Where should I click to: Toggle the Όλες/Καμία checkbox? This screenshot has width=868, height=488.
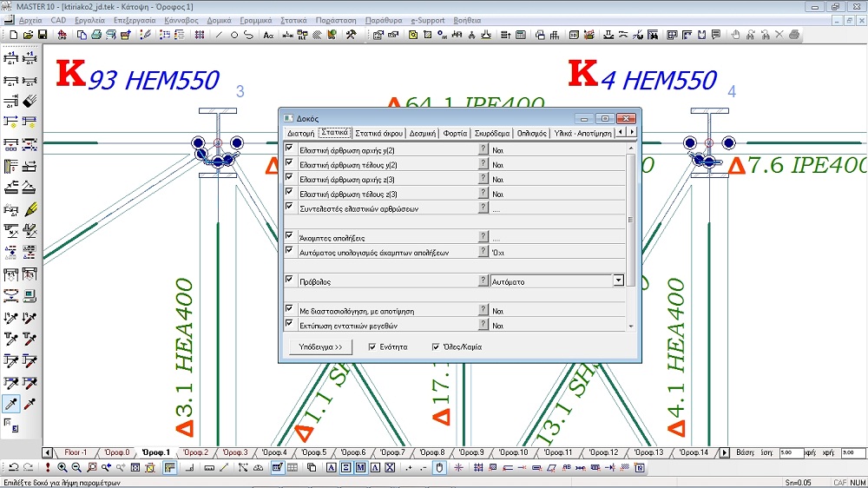[436, 346]
